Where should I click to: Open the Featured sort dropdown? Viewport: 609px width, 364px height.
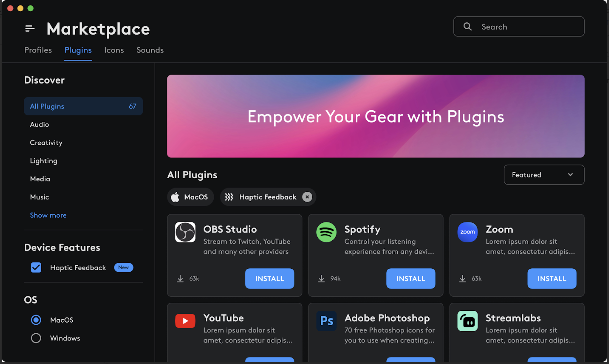(x=544, y=175)
